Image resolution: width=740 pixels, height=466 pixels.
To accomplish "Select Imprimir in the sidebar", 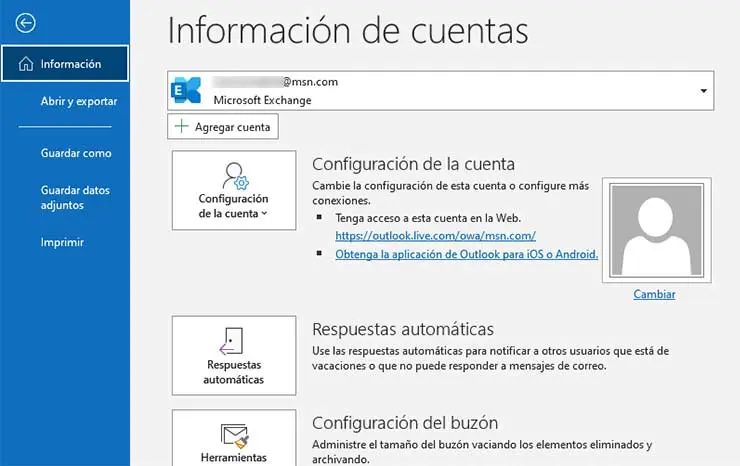I will tap(62, 242).
